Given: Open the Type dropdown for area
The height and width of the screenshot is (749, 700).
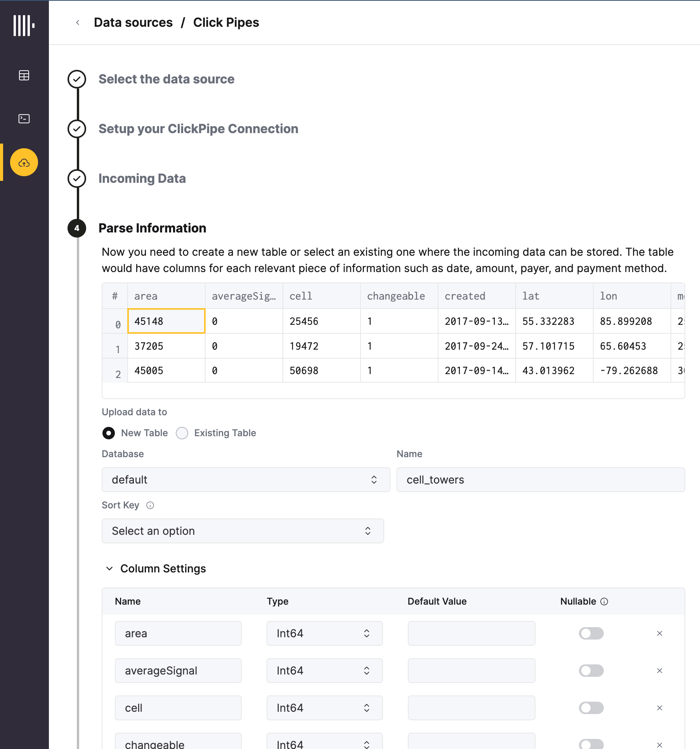Looking at the screenshot, I should click(x=325, y=633).
